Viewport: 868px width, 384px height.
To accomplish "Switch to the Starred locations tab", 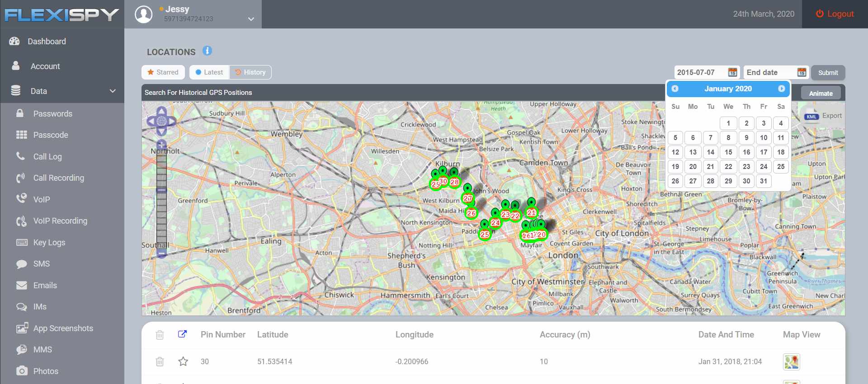I will [x=163, y=72].
